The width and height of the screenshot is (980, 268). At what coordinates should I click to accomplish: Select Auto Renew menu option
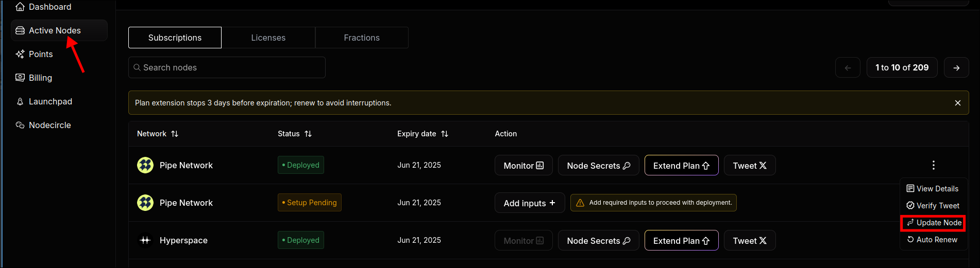pos(933,240)
